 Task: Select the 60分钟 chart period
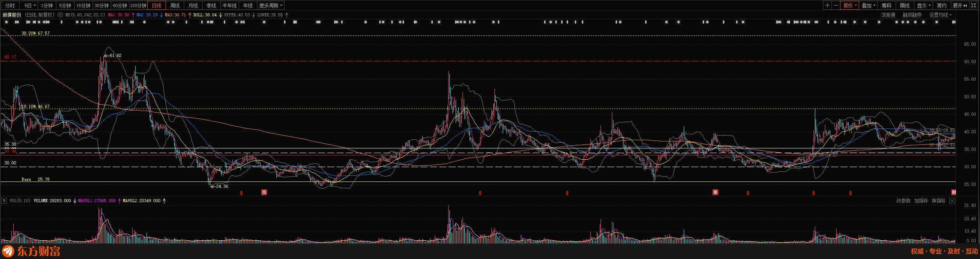(120, 5)
